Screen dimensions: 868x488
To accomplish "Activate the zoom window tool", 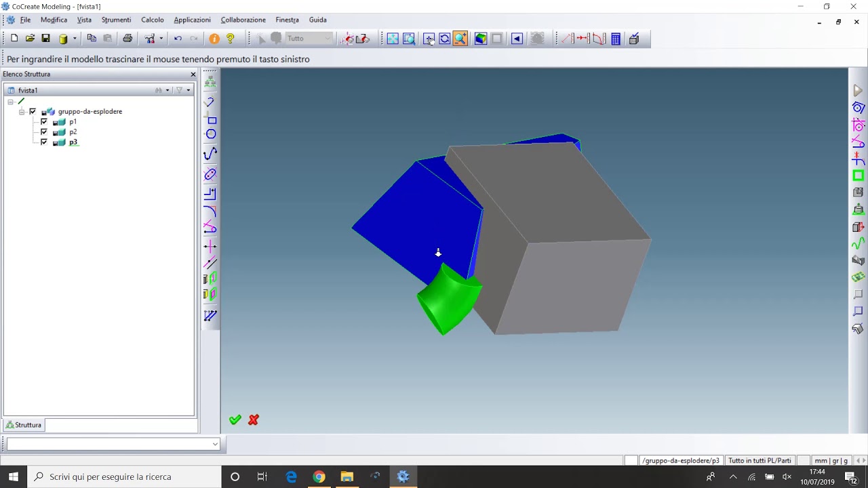I will click(x=409, y=39).
